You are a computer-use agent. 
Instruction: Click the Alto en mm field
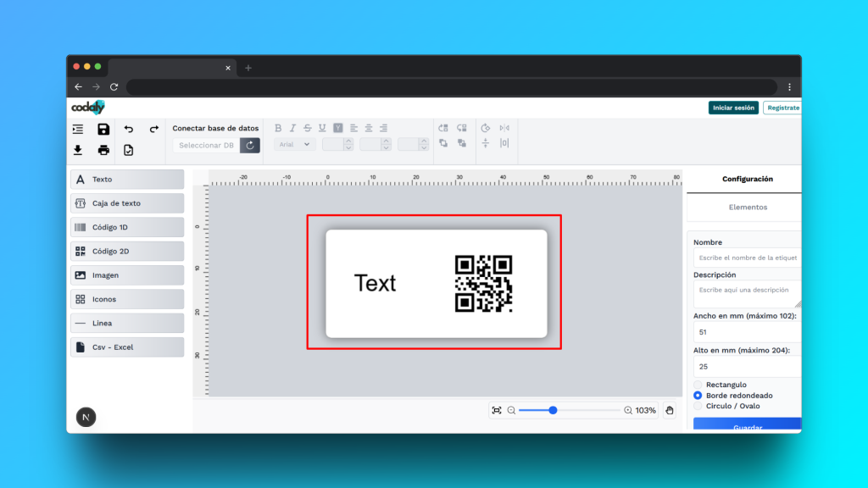(748, 366)
